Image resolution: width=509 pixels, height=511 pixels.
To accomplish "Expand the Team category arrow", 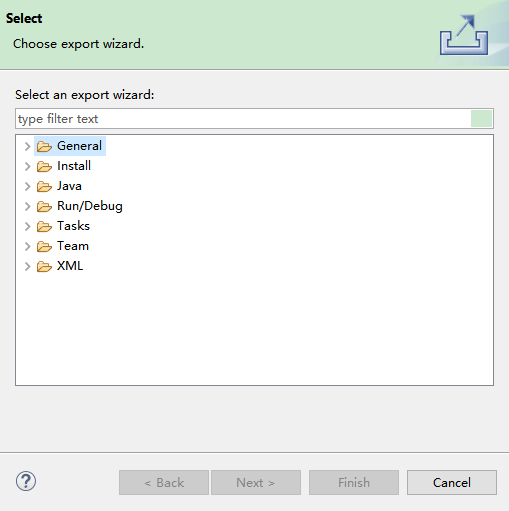I will click(x=28, y=246).
